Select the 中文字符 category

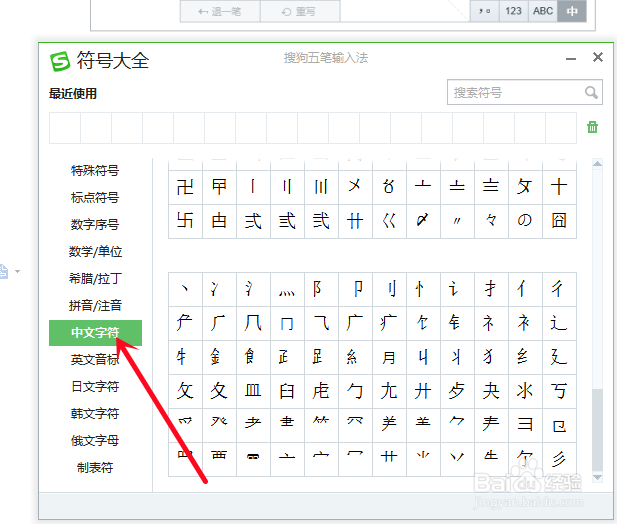pyautogui.click(x=95, y=333)
